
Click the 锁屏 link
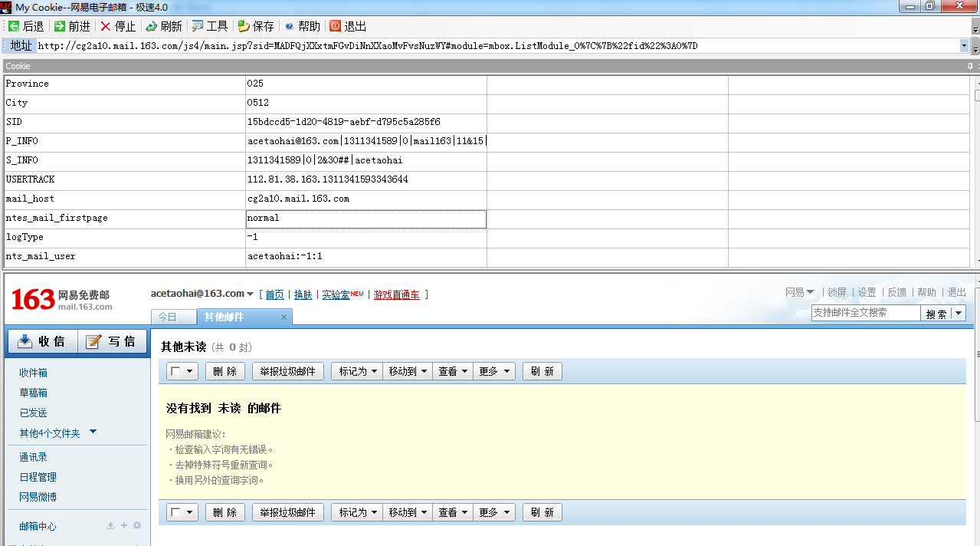click(837, 292)
